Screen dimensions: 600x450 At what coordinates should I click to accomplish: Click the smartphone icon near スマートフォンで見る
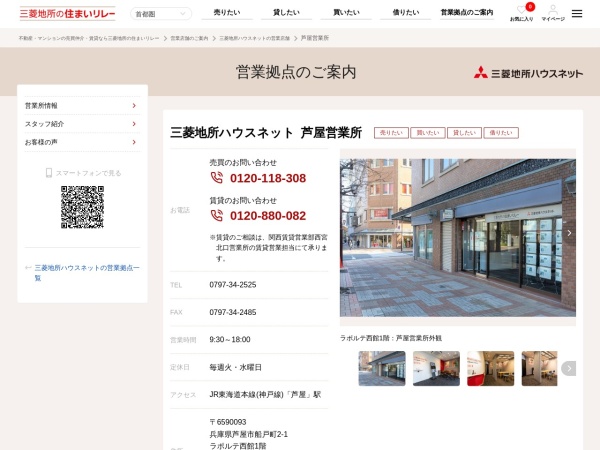(x=49, y=173)
